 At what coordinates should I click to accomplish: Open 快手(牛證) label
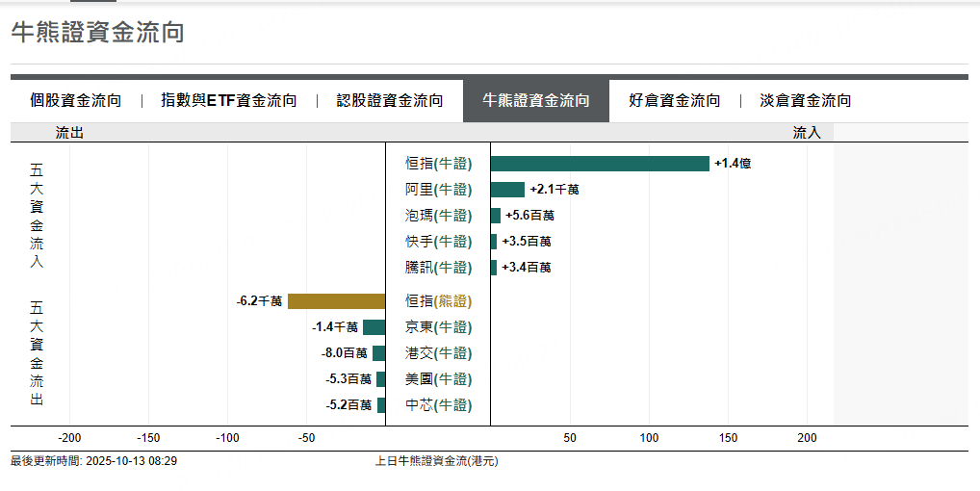(438, 241)
